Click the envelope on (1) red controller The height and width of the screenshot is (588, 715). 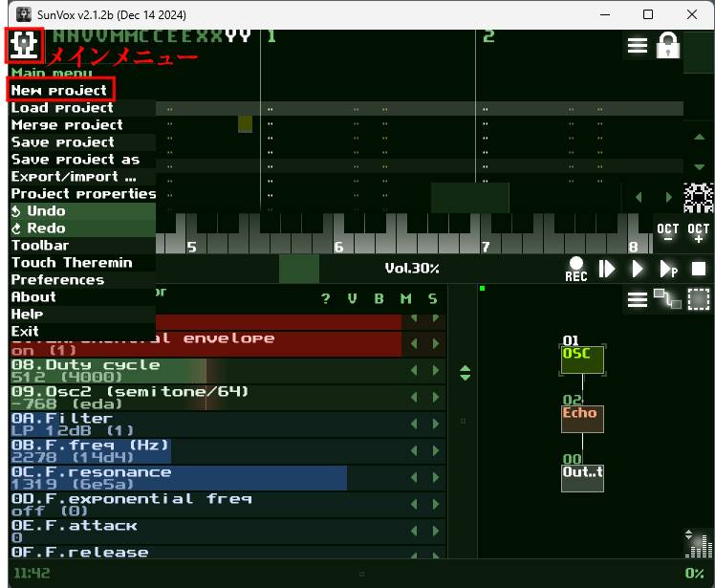(206, 344)
